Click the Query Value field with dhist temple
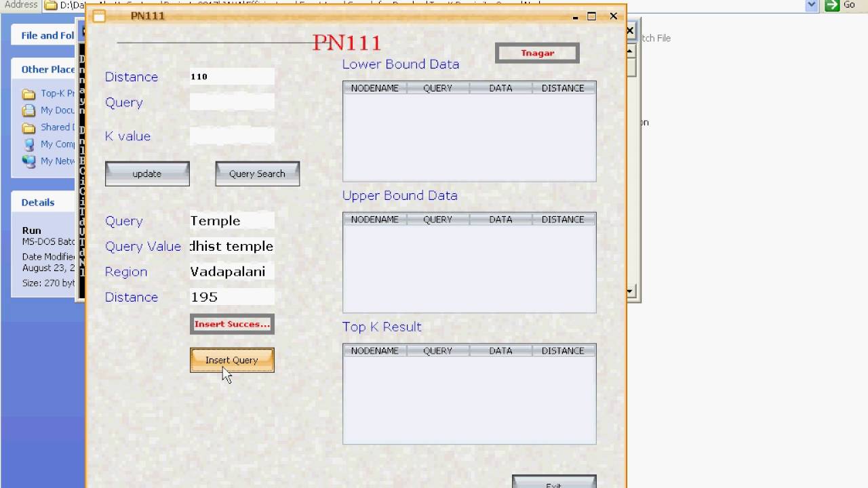868x488 pixels. click(x=232, y=246)
